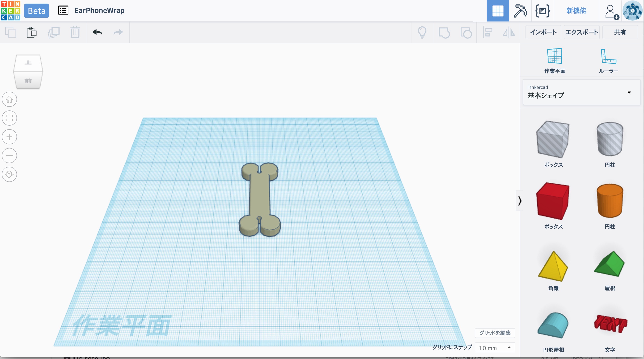Click the undo arrow icon
This screenshot has height=359, width=644.
pyautogui.click(x=97, y=32)
